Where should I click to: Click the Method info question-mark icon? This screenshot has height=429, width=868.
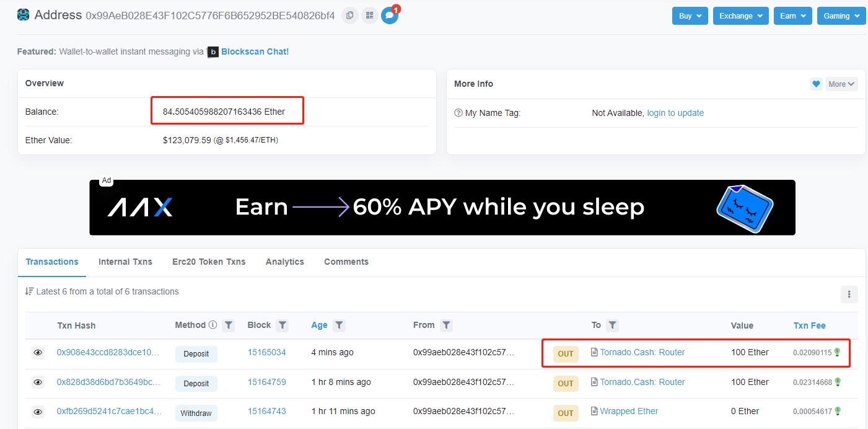click(213, 325)
